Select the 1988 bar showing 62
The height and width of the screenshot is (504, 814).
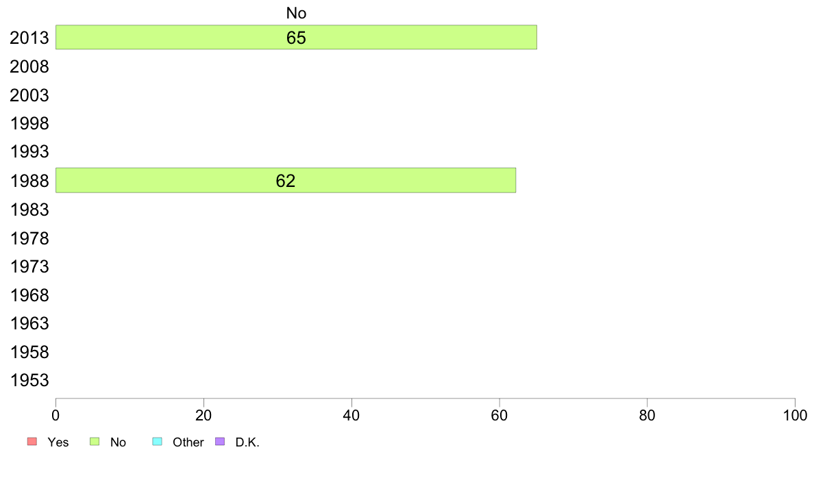(286, 180)
